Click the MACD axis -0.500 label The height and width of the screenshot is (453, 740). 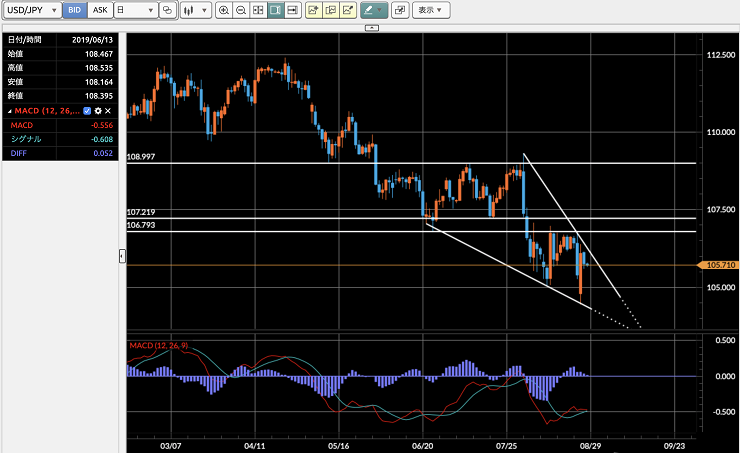(724, 412)
